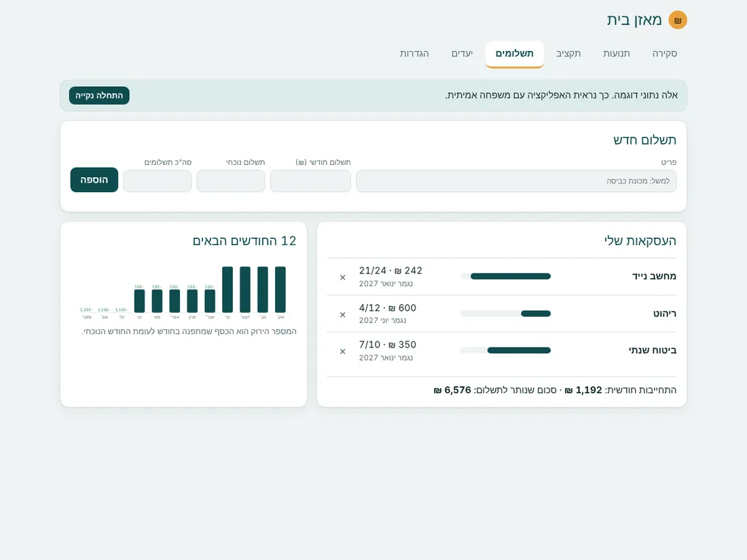The width and height of the screenshot is (747, 560).
Task: Focus the פריט input field
Action: pyautogui.click(x=516, y=181)
